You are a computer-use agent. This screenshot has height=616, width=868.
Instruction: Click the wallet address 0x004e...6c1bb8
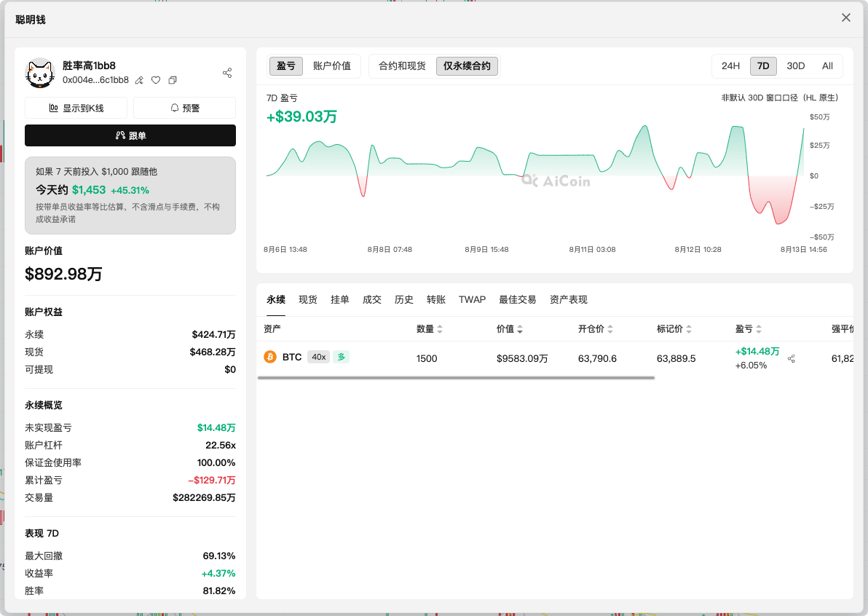point(96,80)
